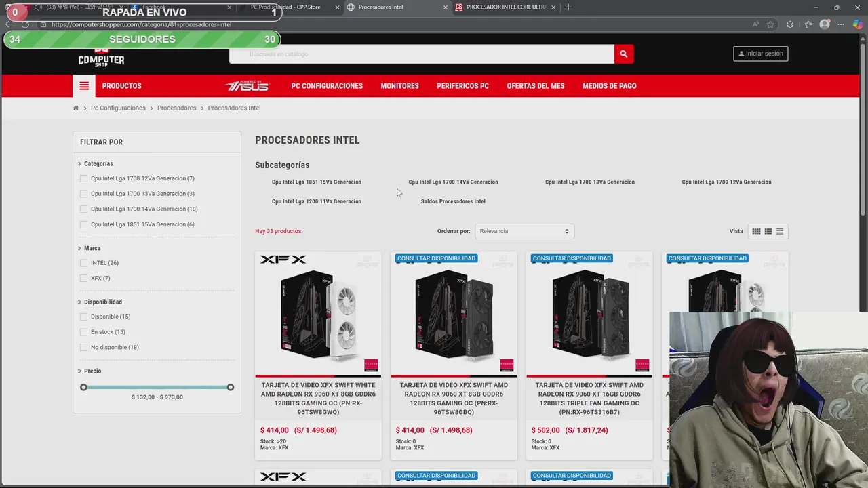Screen dimensions: 868x488
Task: Switch to compact list view icon
Action: [x=780, y=231]
